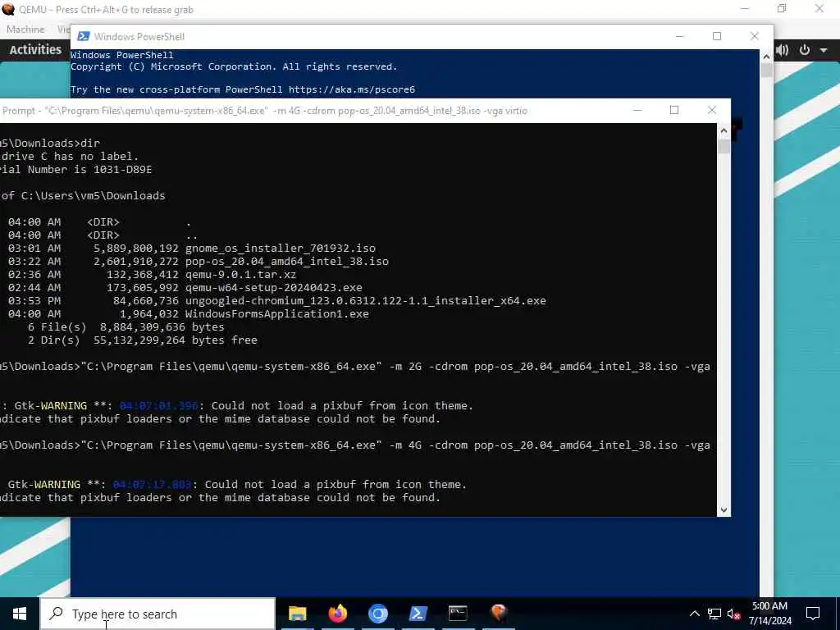Screen dimensions: 840x630
Task: Click the 55,132,299,264 bytes free line
Action: 143,340
